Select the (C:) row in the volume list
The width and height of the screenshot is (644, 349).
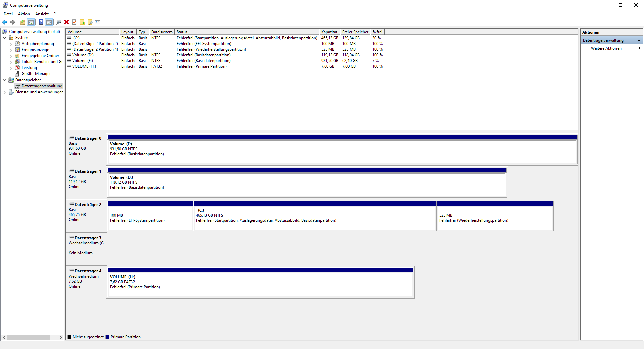pyautogui.click(x=225, y=38)
